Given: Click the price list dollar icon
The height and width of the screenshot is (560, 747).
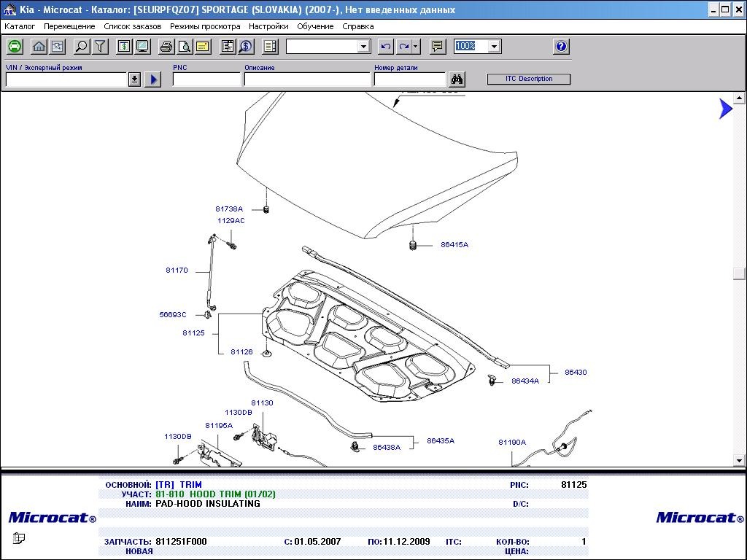Looking at the screenshot, I should (124, 46).
